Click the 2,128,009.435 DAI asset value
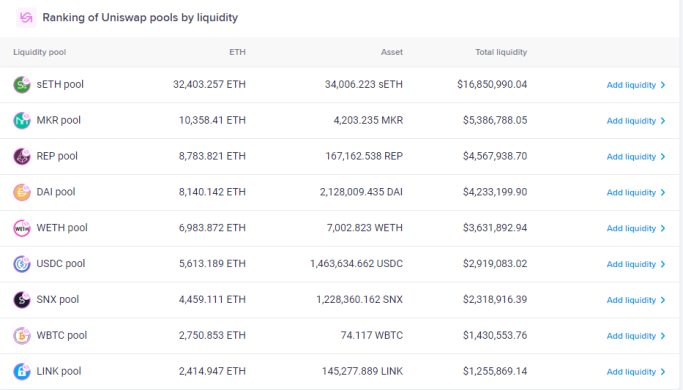683x390 pixels. click(x=362, y=192)
